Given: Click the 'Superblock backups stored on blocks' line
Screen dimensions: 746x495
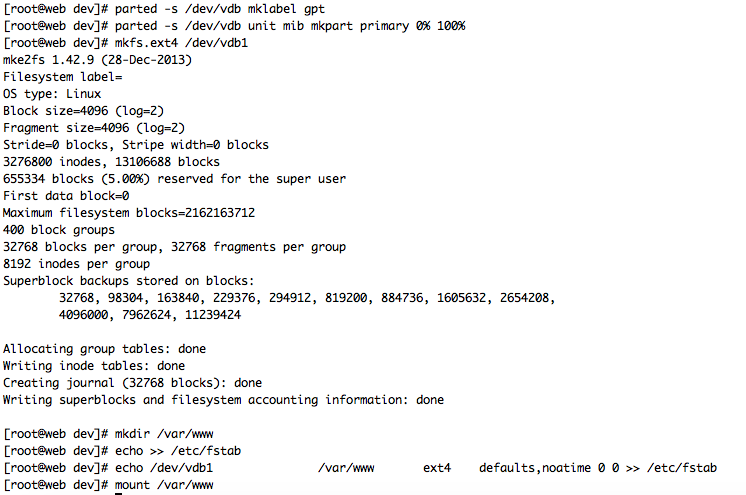Looking at the screenshot, I should (x=129, y=281).
